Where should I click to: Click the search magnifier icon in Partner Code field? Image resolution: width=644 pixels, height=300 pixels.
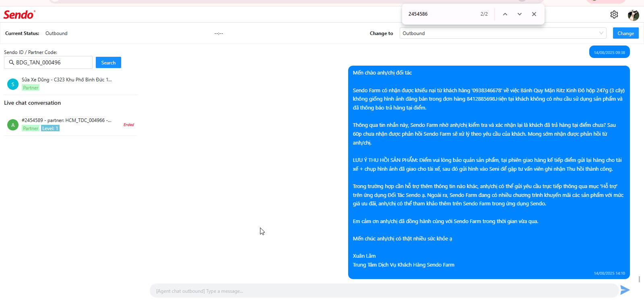(11, 62)
